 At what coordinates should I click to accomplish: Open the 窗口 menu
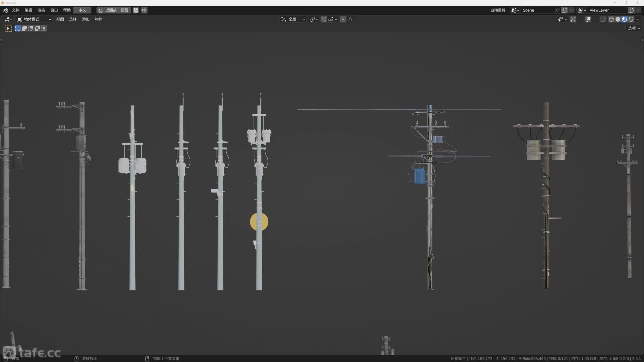click(x=54, y=10)
